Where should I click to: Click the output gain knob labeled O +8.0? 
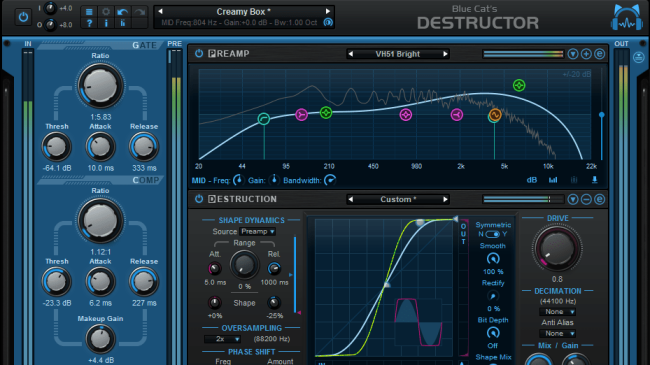point(50,25)
